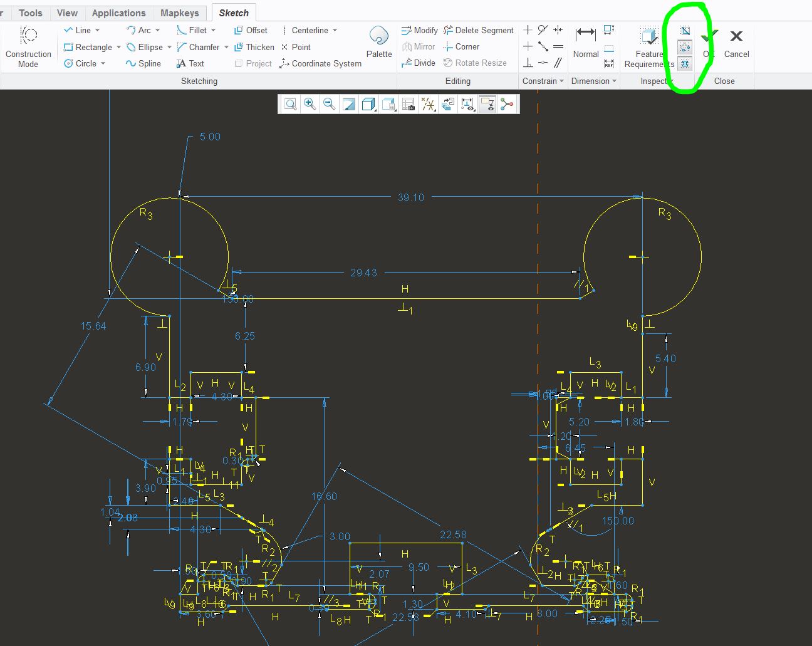Viewport: 812px width, 646px height.
Task: Choose the Delete Segment tool
Action: point(479,30)
